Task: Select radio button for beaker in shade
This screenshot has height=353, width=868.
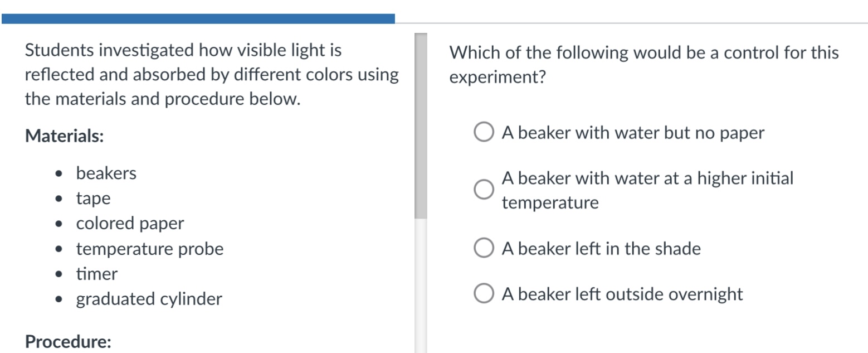Action: (x=483, y=249)
